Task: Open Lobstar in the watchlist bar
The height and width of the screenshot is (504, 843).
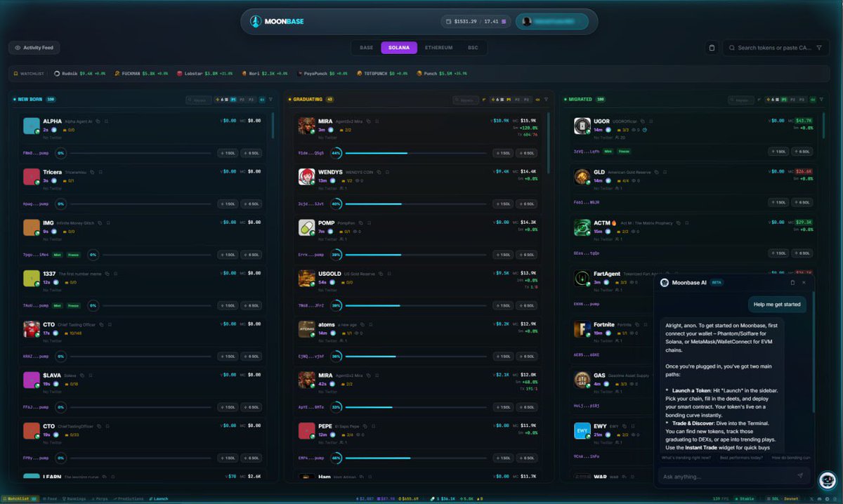Action: [205, 73]
